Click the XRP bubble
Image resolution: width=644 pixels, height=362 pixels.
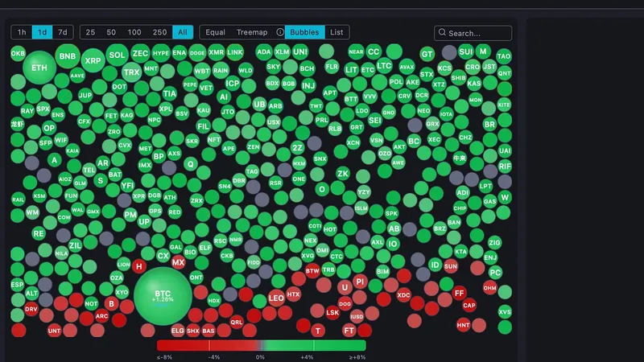(x=93, y=61)
